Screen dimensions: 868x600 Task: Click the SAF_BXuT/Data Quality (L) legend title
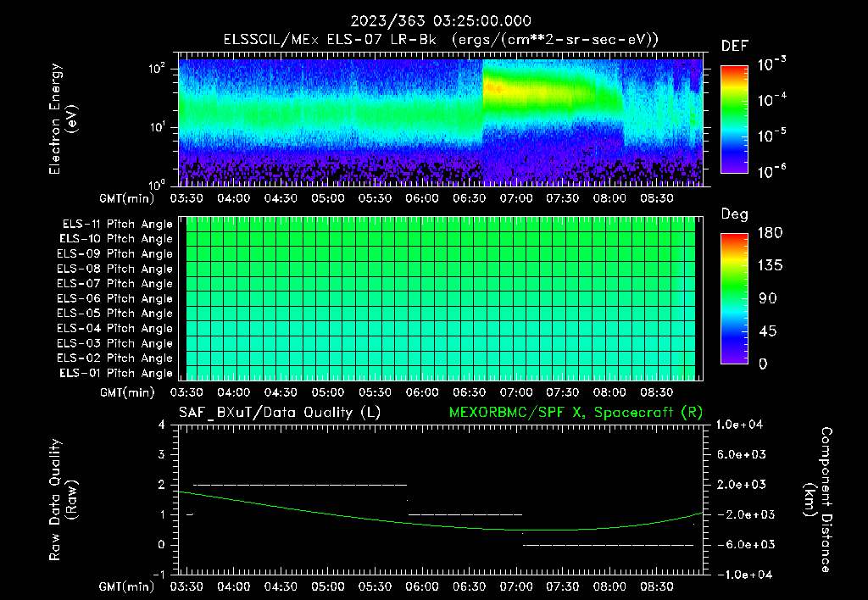point(280,413)
